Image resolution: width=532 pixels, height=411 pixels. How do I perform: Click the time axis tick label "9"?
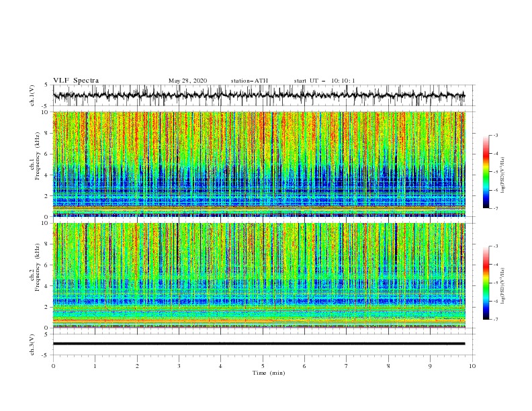(x=430, y=366)
